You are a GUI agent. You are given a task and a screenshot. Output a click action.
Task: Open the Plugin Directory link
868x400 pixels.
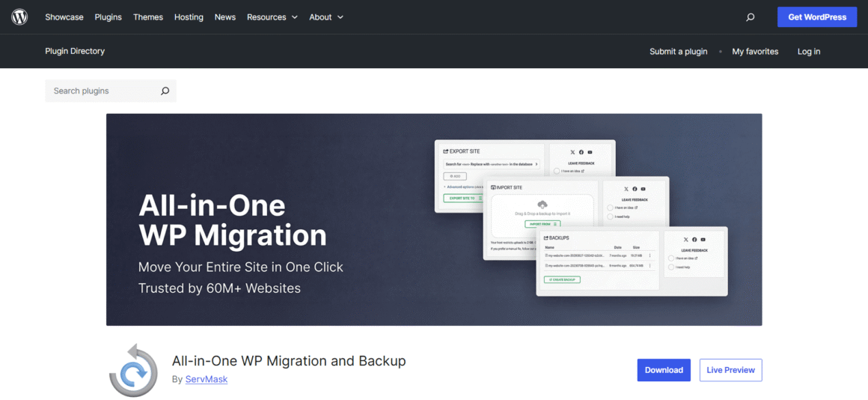tap(75, 51)
